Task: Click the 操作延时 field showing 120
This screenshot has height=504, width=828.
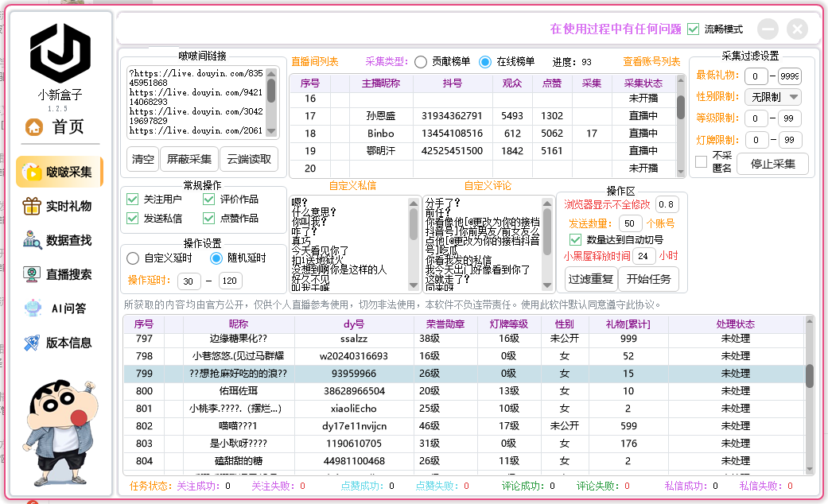Action: click(230, 281)
